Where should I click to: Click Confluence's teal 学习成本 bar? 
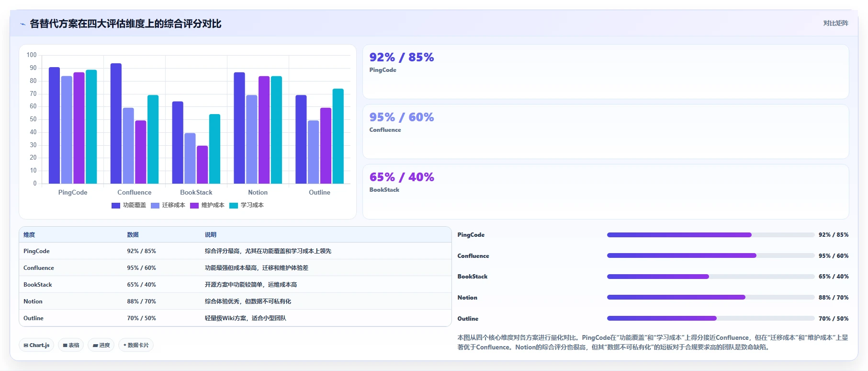point(153,139)
